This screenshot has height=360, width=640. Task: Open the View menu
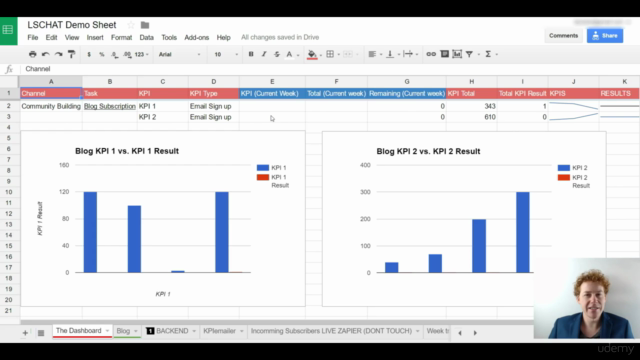pos(72,38)
